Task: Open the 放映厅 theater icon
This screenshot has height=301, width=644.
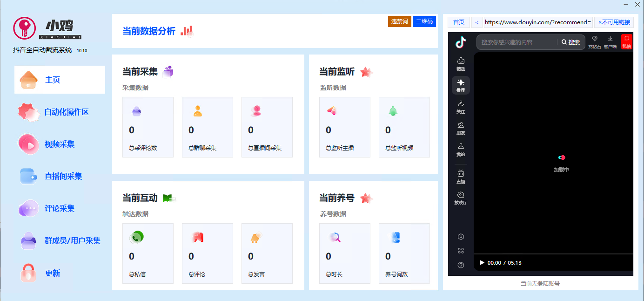Action: (x=460, y=198)
